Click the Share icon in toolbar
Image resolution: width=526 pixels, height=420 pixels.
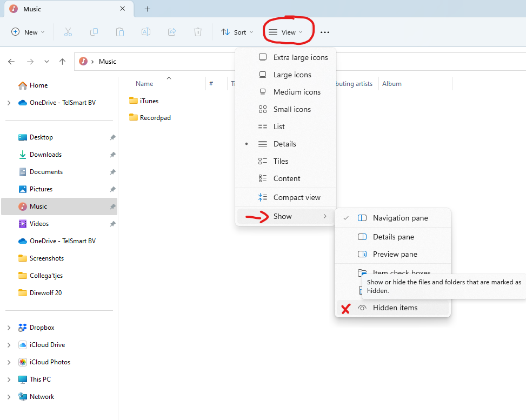(x=172, y=32)
